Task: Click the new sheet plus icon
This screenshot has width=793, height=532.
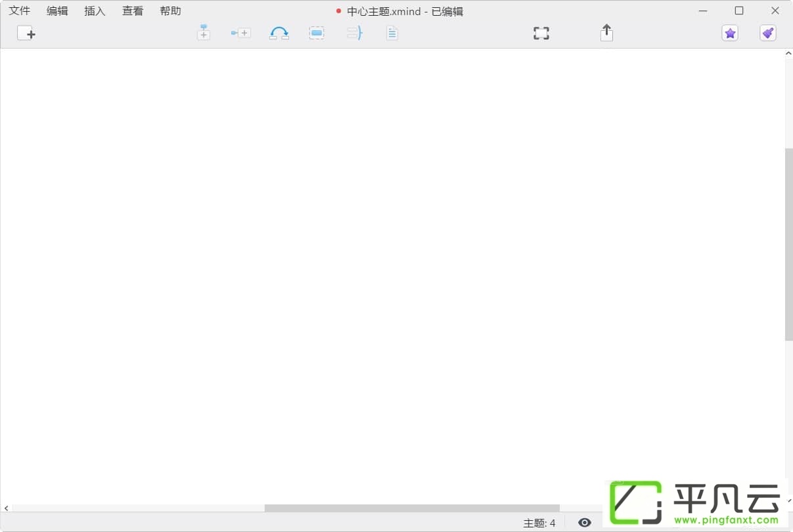Action: point(26,33)
